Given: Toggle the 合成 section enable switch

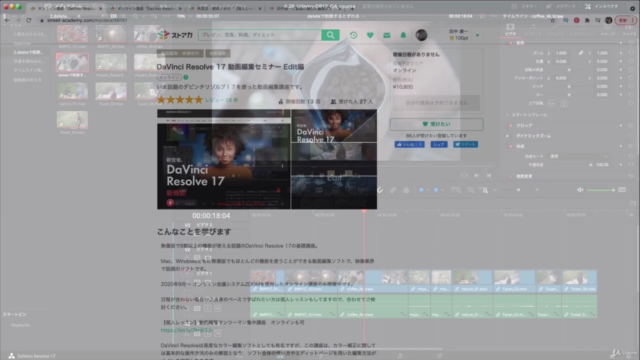Looking at the screenshot, I should point(511,146).
